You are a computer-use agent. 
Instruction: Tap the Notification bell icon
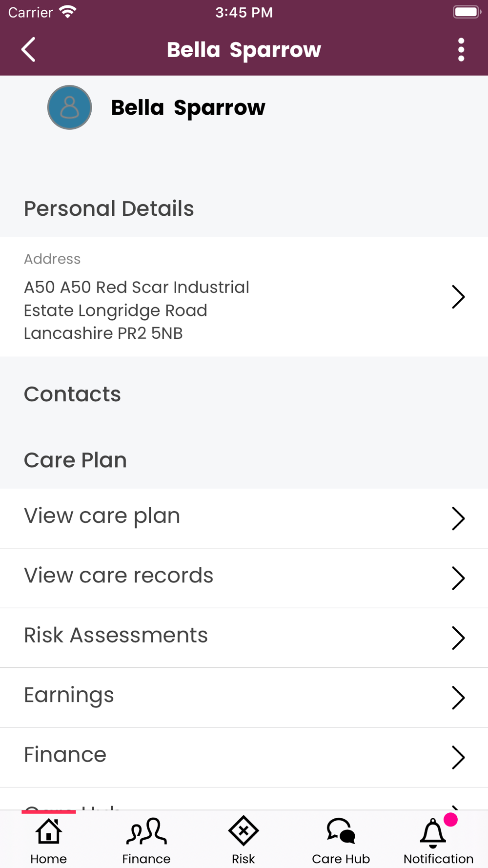pos(433,832)
